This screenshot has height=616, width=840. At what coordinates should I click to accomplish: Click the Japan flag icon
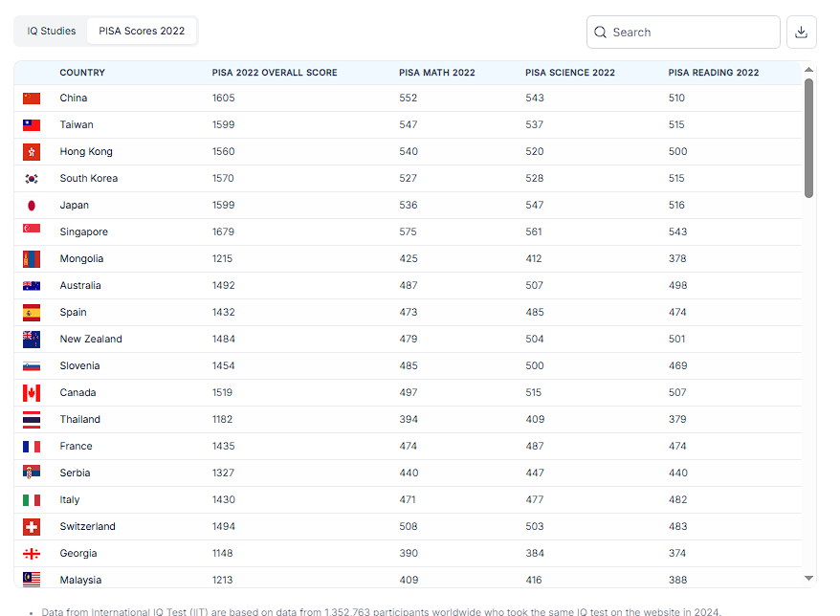pyautogui.click(x=32, y=205)
